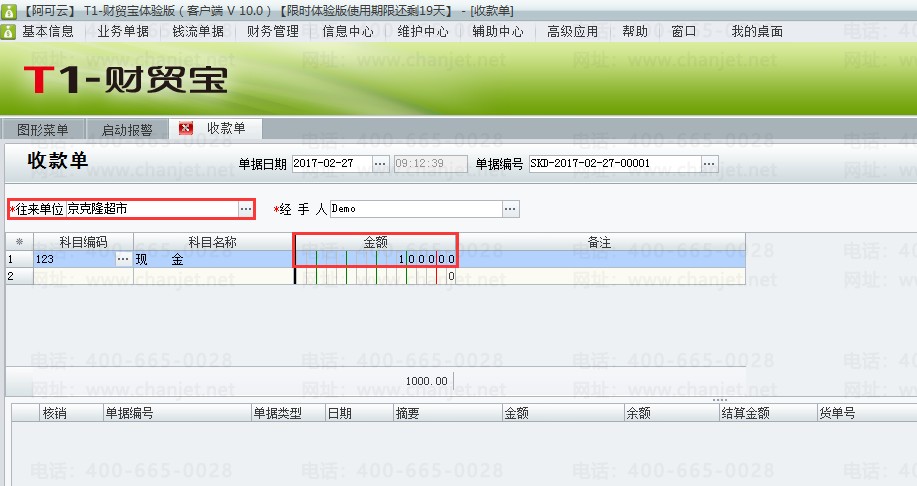Click the 现金 subject name cell

coord(213,259)
